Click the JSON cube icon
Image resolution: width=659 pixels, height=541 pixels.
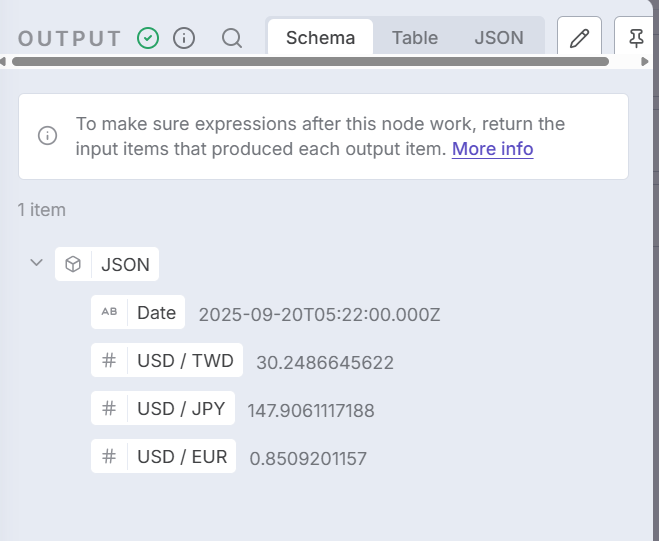coord(73,265)
